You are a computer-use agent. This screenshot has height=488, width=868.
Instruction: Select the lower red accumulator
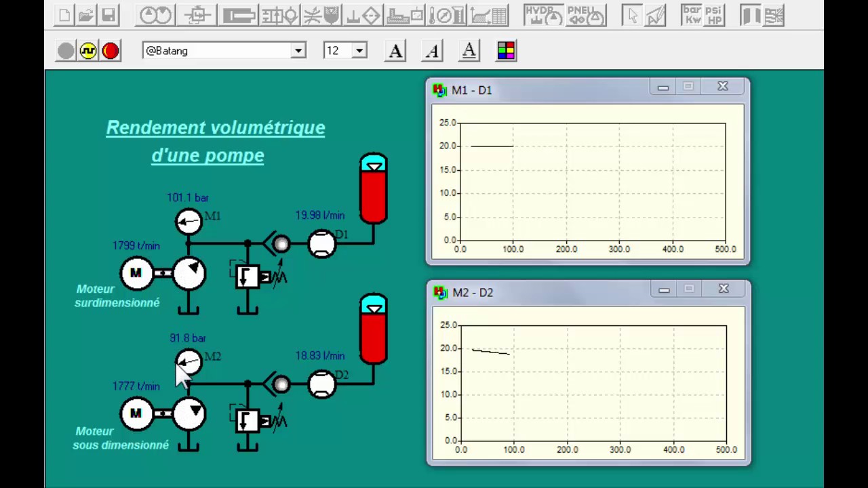(374, 329)
